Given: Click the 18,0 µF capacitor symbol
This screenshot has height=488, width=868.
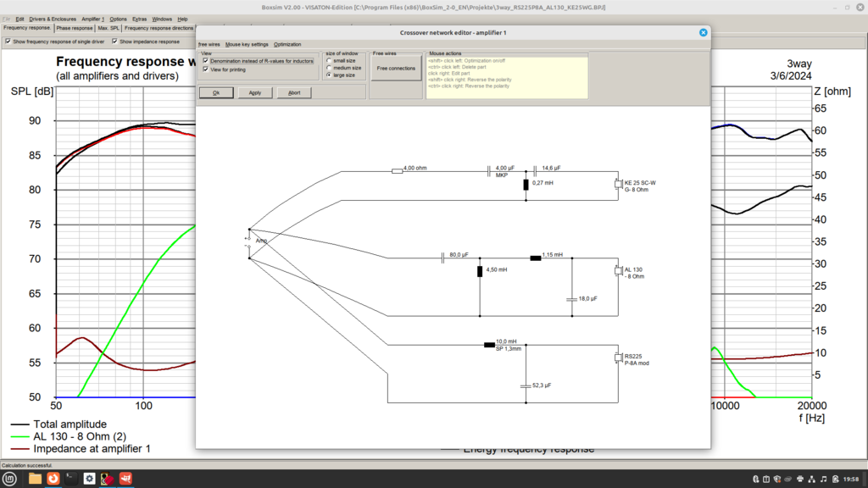Looking at the screenshot, I should point(572,299).
